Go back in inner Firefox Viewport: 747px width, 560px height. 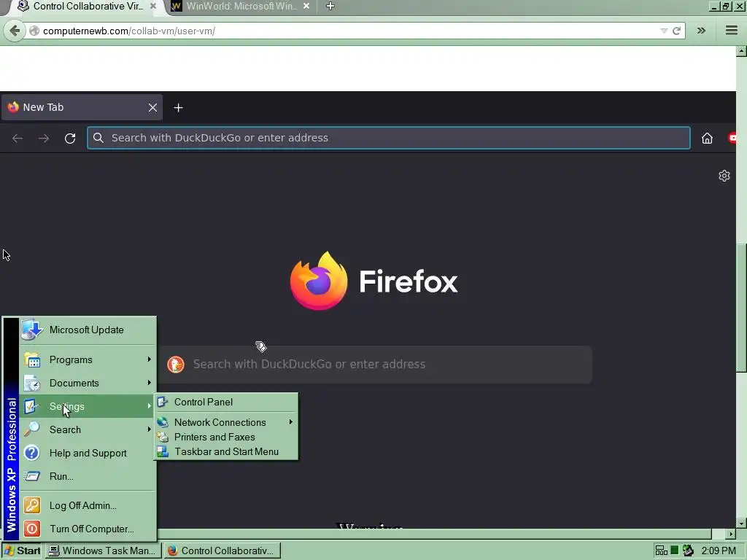click(x=18, y=138)
